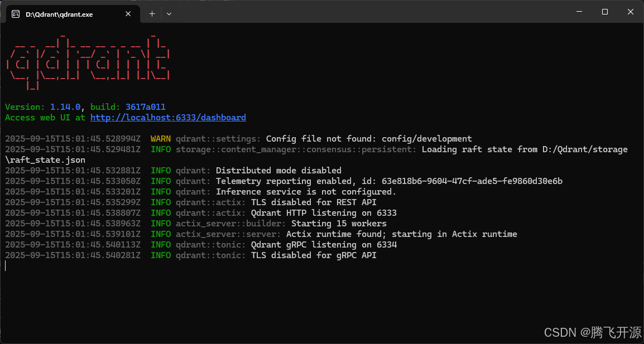This screenshot has height=344, width=644.
Task: Click 'Access web UI at' green text
Action: (45, 118)
